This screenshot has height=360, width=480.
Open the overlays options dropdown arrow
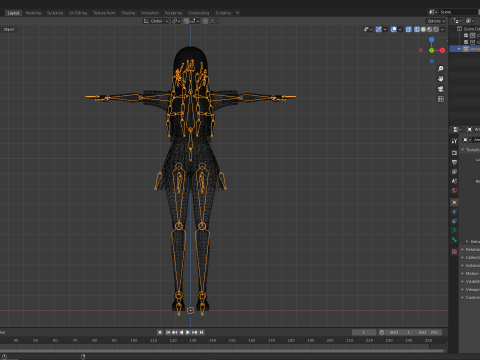(x=400, y=29)
